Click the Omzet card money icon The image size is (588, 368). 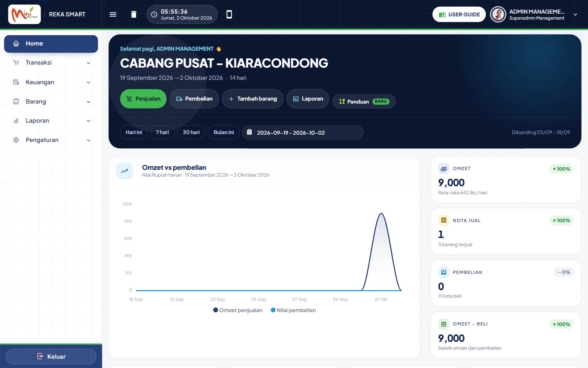click(444, 169)
